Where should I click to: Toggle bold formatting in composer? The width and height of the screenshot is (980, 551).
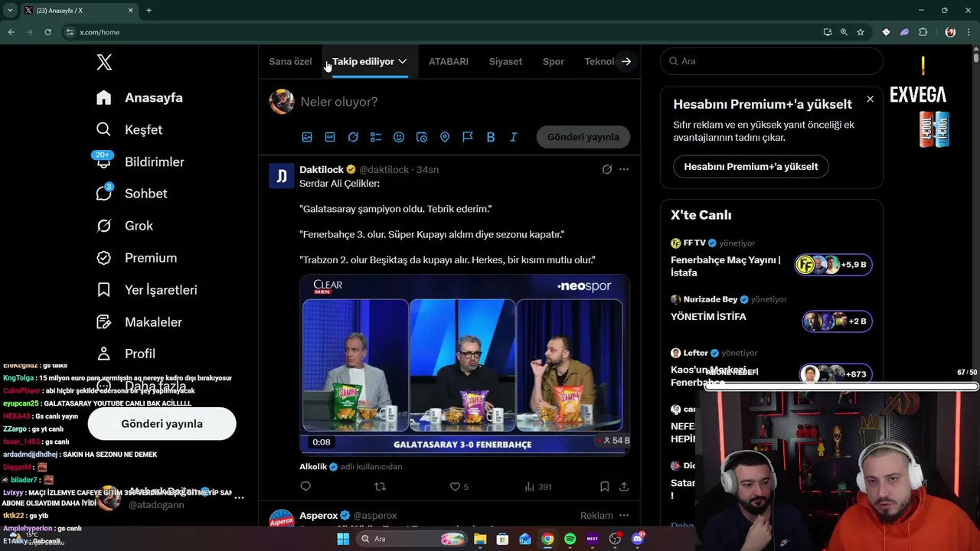point(491,137)
